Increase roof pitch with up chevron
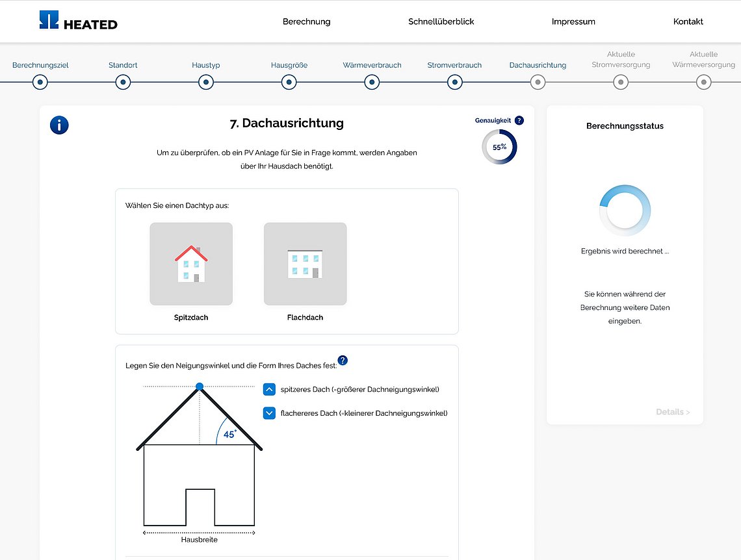 tap(269, 389)
